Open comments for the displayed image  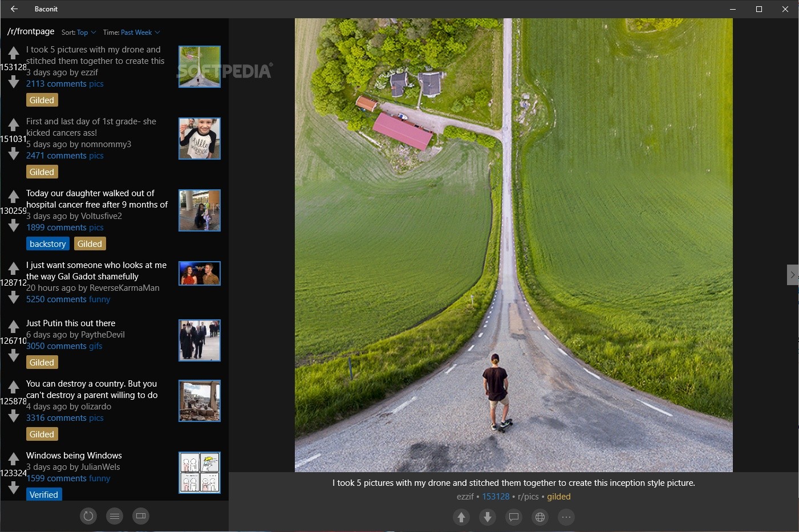pyautogui.click(x=514, y=517)
